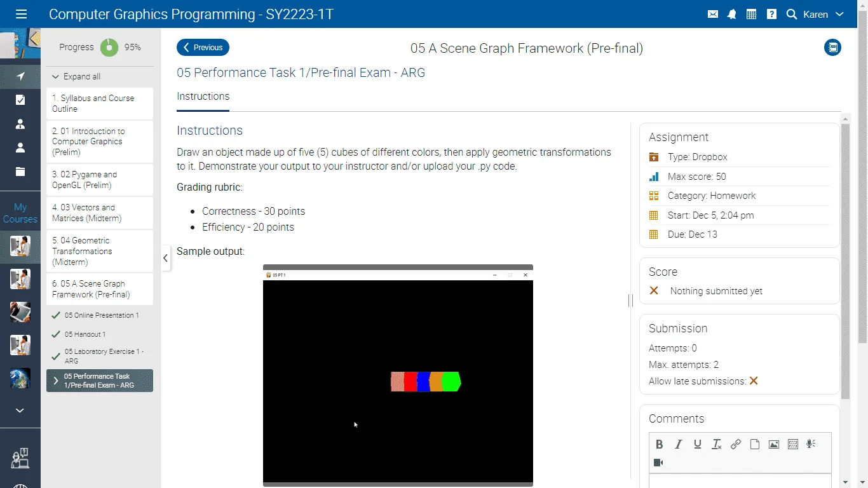The width and height of the screenshot is (868, 488).
Task: Open 03 Vectors and Matrices module
Action: 100,213
